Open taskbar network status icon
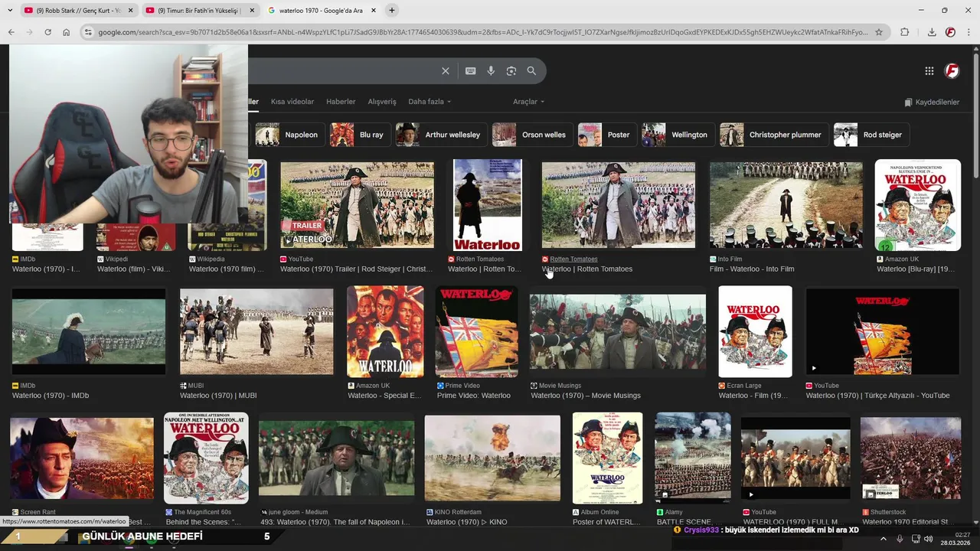The width and height of the screenshot is (980, 551). click(x=916, y=539)
